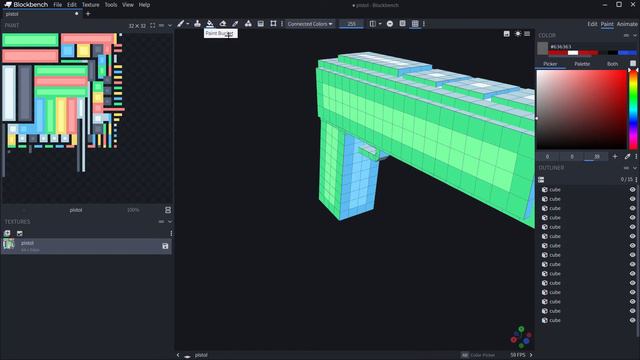640x360 pixels.
Task: Select the Eraser tool
Action: (223, 24)
